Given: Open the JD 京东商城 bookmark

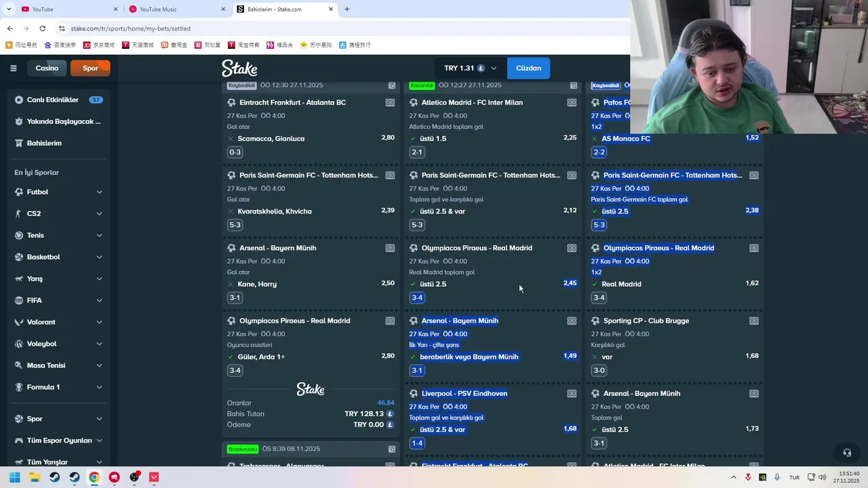Looking at the screenshot, I should pyautogui.click(x=98, y=45).
